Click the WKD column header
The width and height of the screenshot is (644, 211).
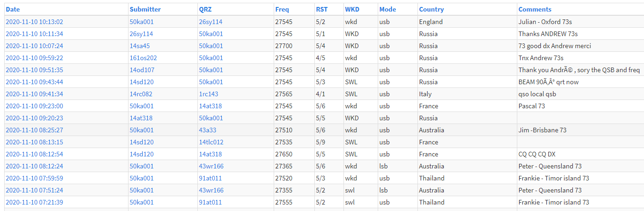pyautogui.click(x=352, y=9)
